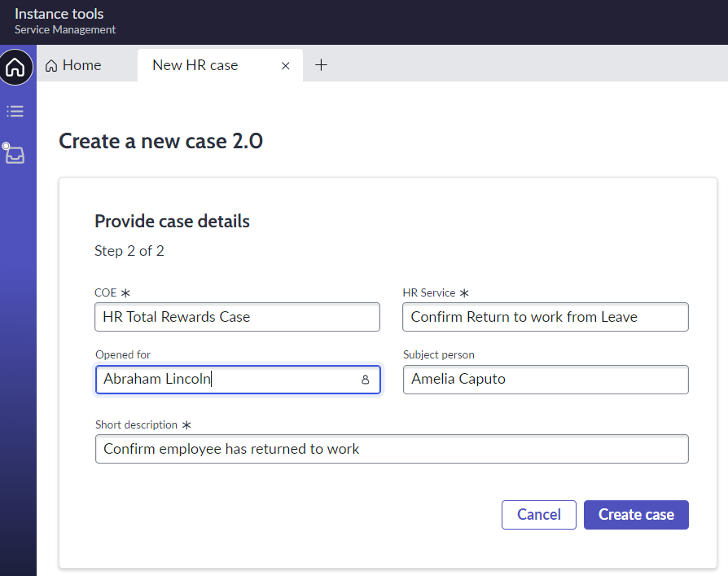
Task: Switch to the Home tab
Action: [81, 64]
